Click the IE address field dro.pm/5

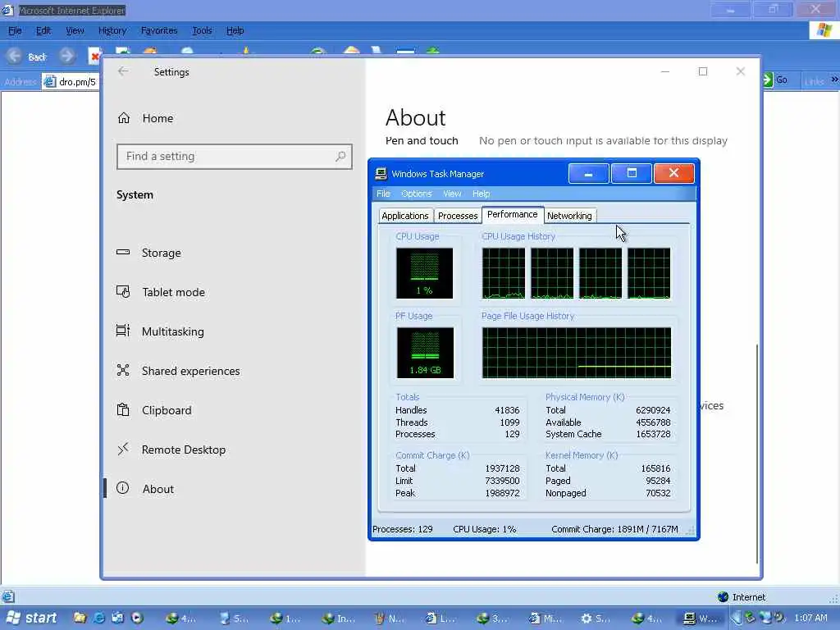tap(71, 81)
